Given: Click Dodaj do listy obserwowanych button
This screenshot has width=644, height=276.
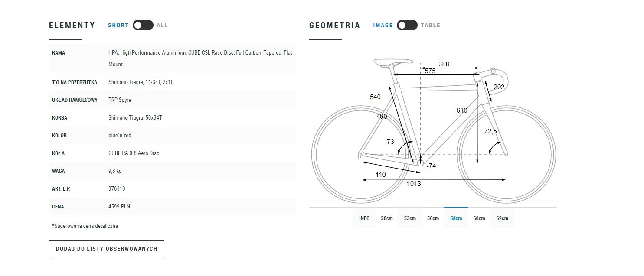Looking at the screenshot, I should (x=107, y=249).
